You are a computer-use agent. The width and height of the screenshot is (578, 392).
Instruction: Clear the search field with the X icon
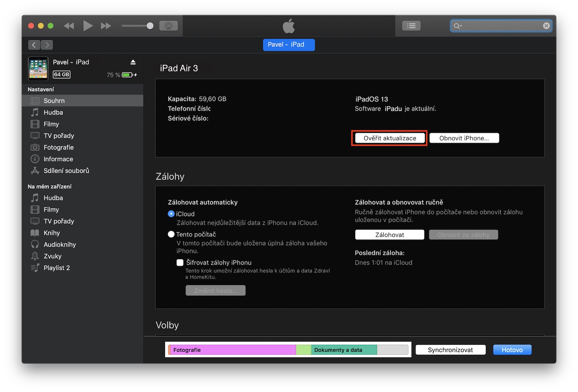pyautogui.click(x=546, y=26)
